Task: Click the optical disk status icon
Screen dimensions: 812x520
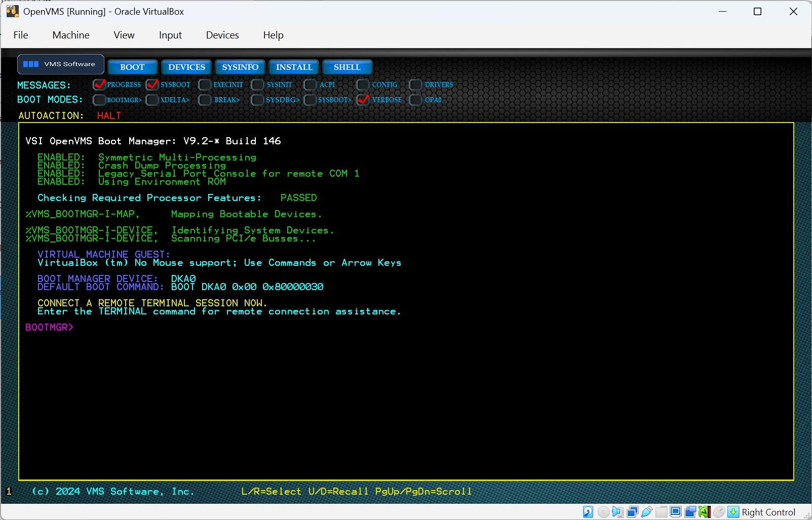Action: click(603, 512)
